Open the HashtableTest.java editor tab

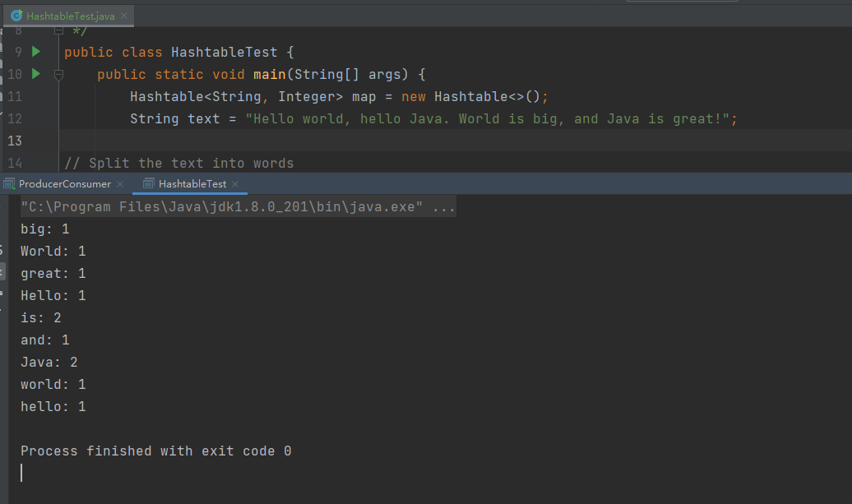[70, 16]
